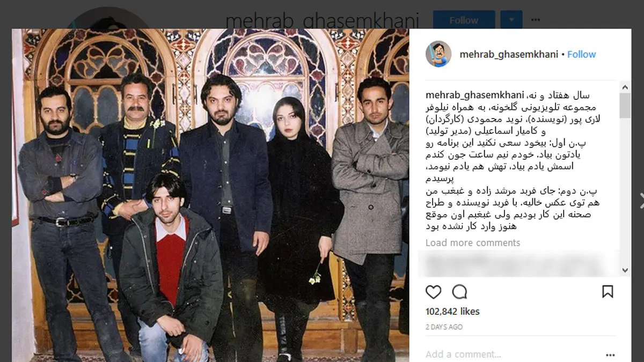
Task: Like the post with the heart icon
Action: [433, 292]
